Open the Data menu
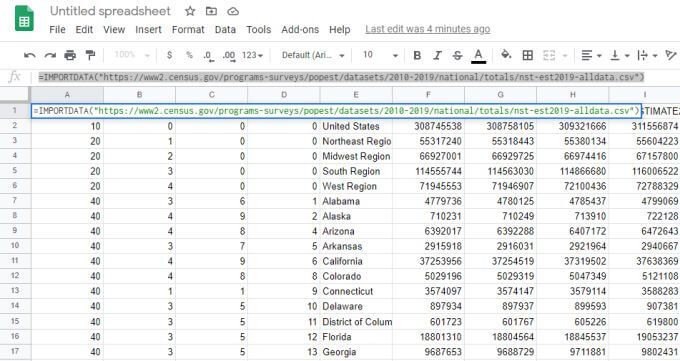Image resolution: width=680 pixels, height=361 pixels. tap(225, 30)
